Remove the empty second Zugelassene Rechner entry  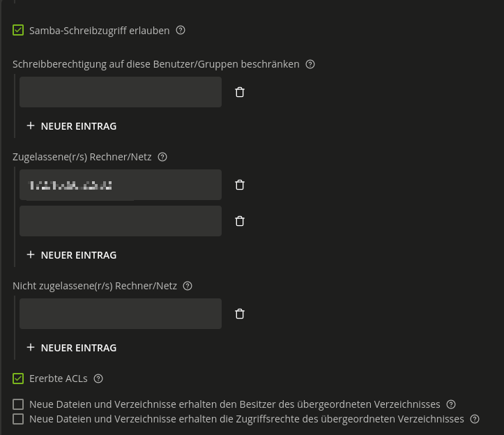coord(240,221)
